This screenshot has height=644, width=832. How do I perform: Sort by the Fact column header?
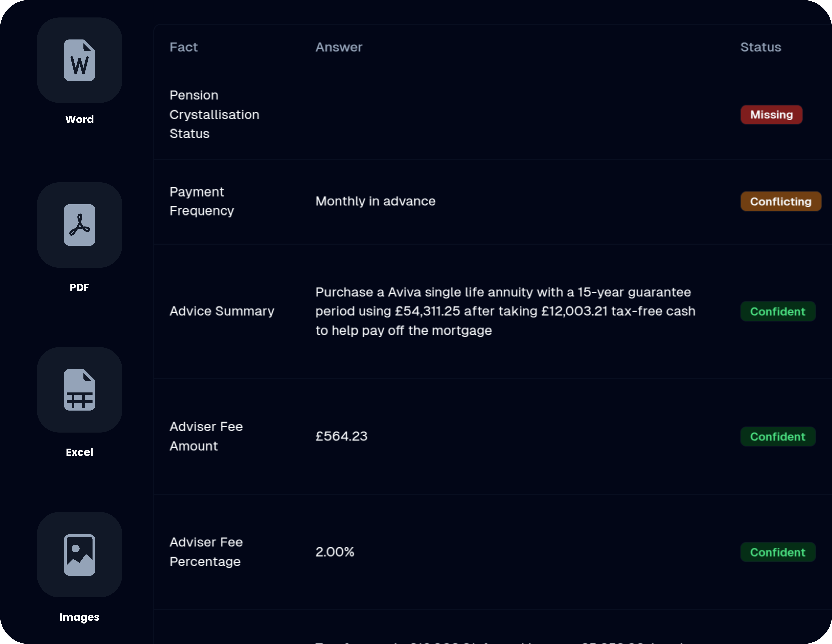coord(183,47)
